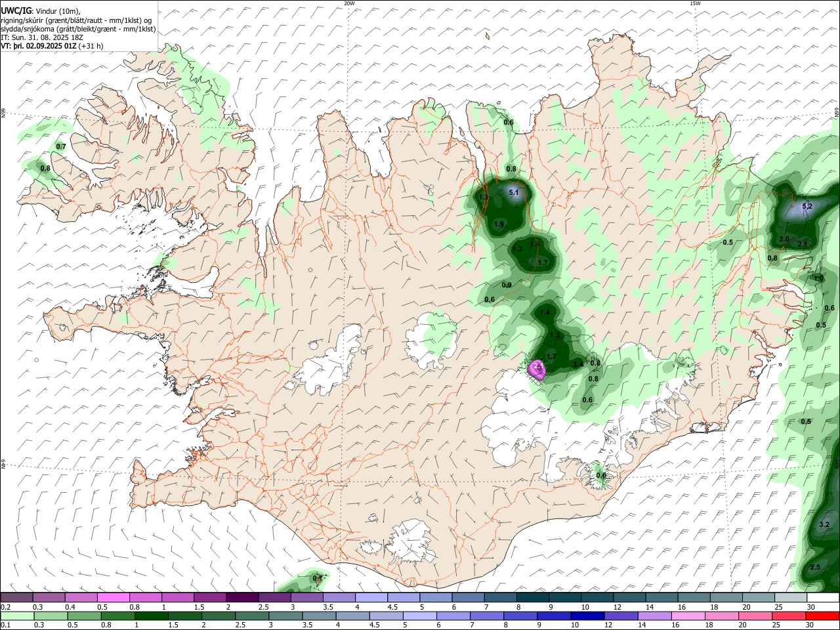The width and height of the screenshot is (840, 630).
Task: Click the 20W longitude label at the top
Action: pyautogui.click(x=349, y=3)
